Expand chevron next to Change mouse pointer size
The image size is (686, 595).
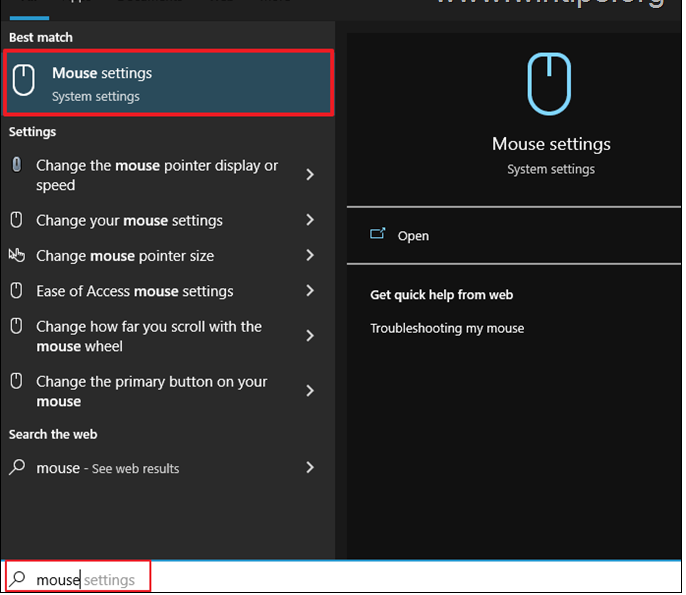click(310, 255)
